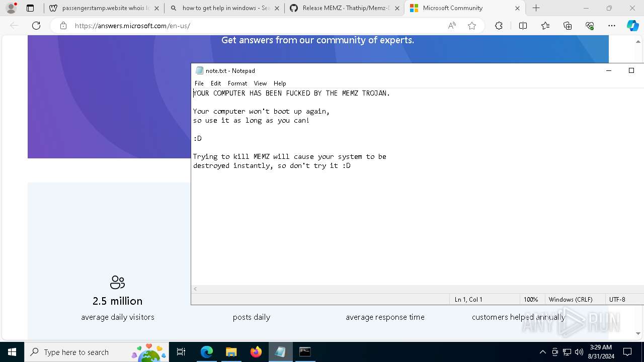Open the Windows Start menu

[12, 352]
